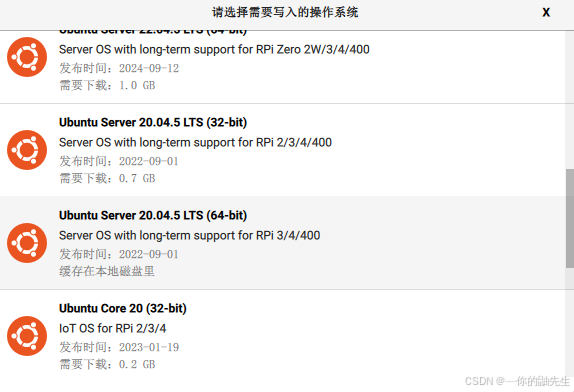Click the scrollbar track above the thumb
The image size is (574, 392).
coord(570,100)
